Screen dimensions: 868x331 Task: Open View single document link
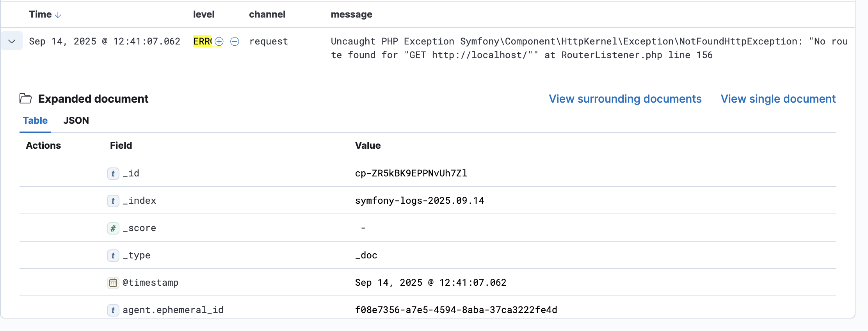tap(778, 99)
